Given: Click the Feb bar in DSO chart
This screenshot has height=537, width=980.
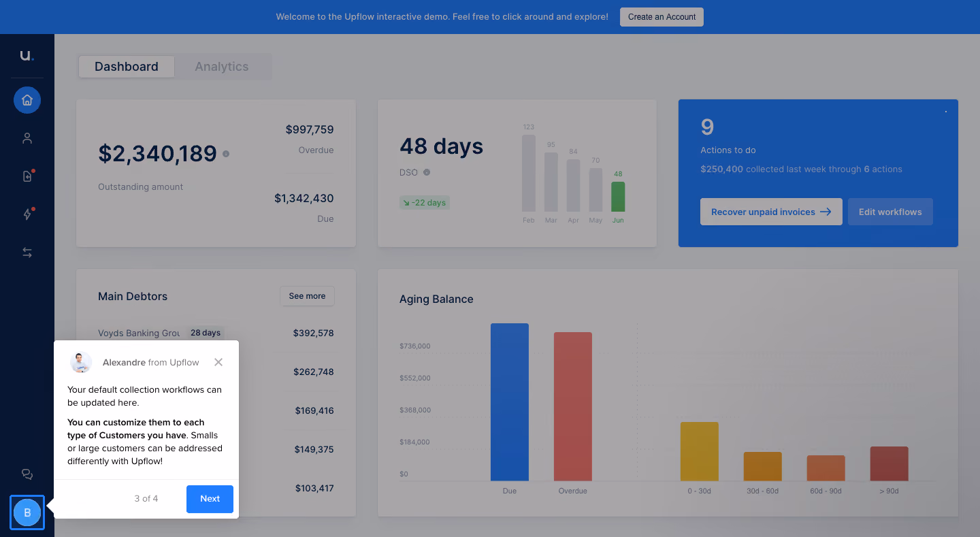Looking at the screenshot, I should point(529,173).
